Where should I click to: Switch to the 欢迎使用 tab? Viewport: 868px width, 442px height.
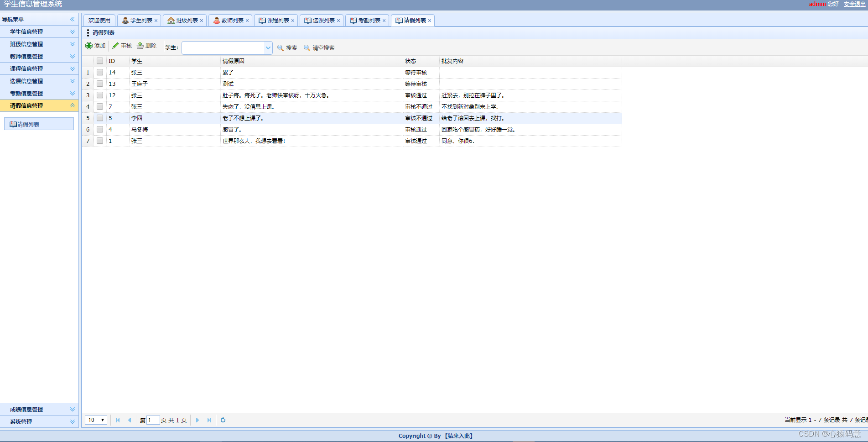click(x=99, y=21)
